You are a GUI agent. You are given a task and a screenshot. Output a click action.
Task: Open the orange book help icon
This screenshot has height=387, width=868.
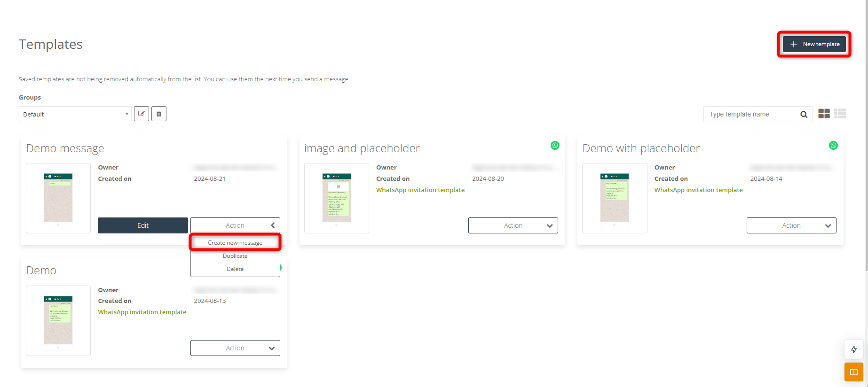pos(854,372)
